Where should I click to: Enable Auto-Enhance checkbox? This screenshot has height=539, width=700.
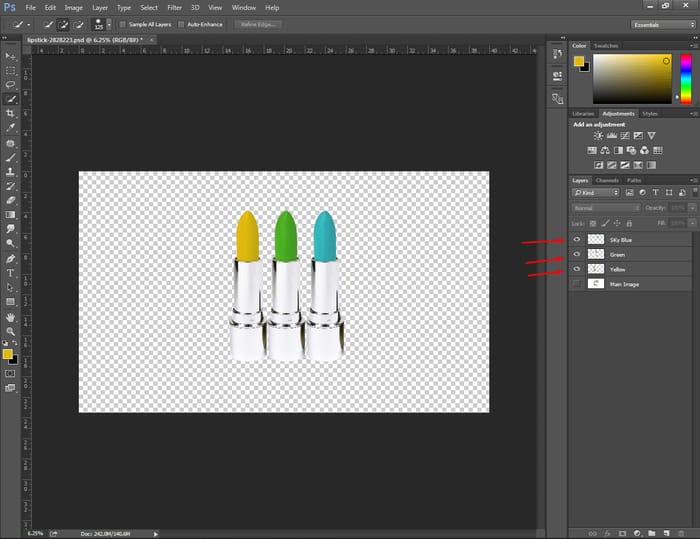pos(181,25)
